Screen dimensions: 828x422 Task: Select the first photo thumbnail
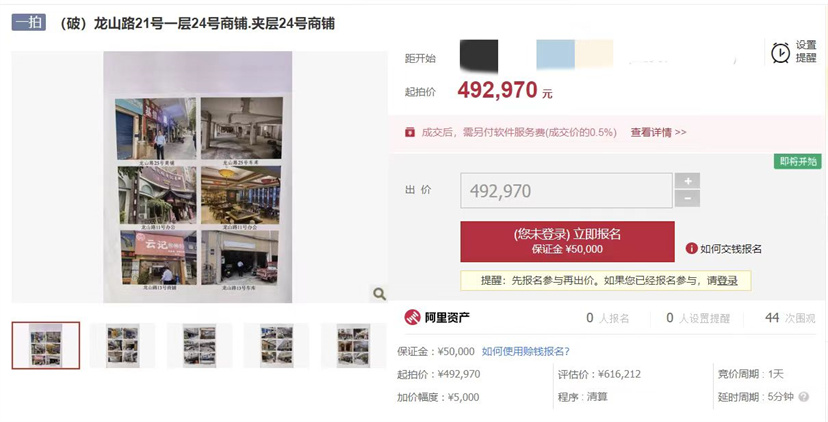[x=46, y=345]
